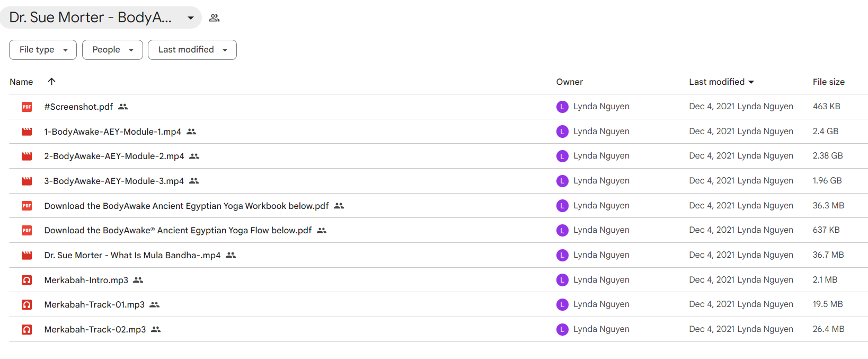Click the PDF icon for Yoga Workbook file

click(27, 206)
